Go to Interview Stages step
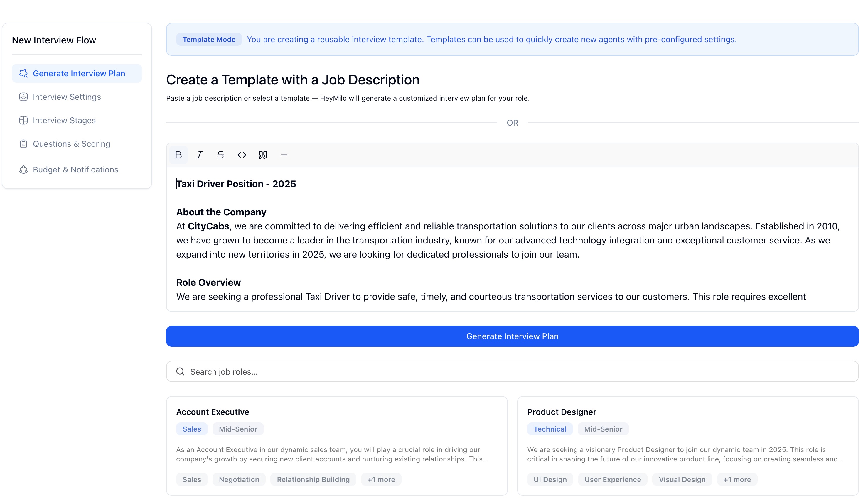 64,121
